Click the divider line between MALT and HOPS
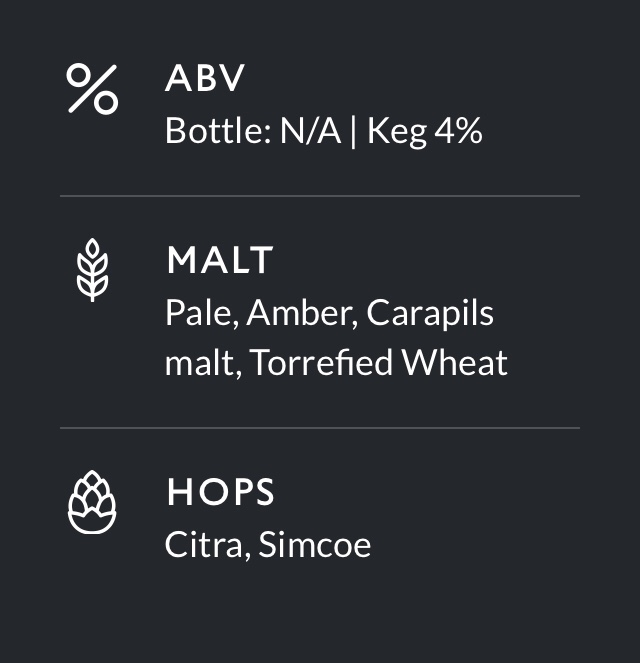The height and width of the screenshot is (663, 640). pos(320,428)
